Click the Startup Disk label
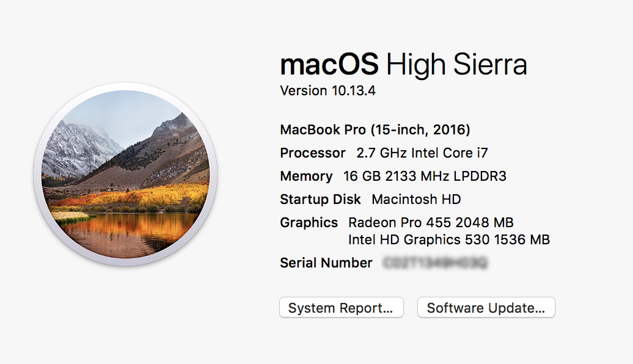The image size is (633, 364). 320,200
